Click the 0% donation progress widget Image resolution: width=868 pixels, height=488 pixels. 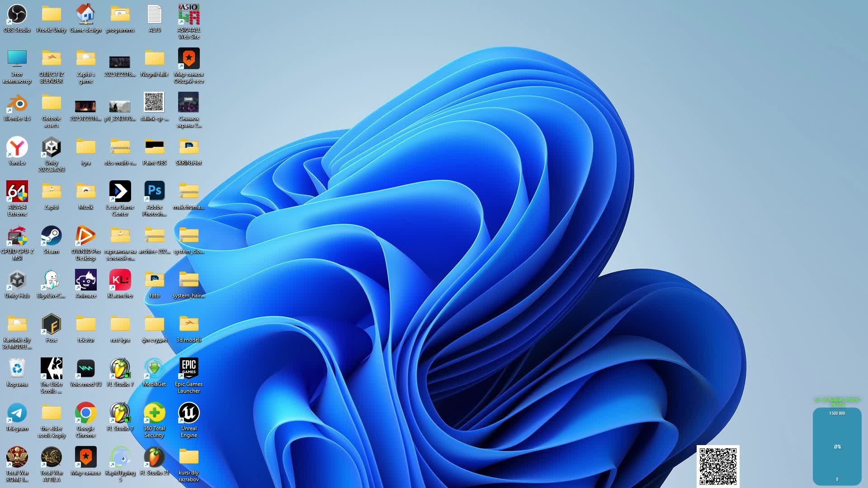837,446
